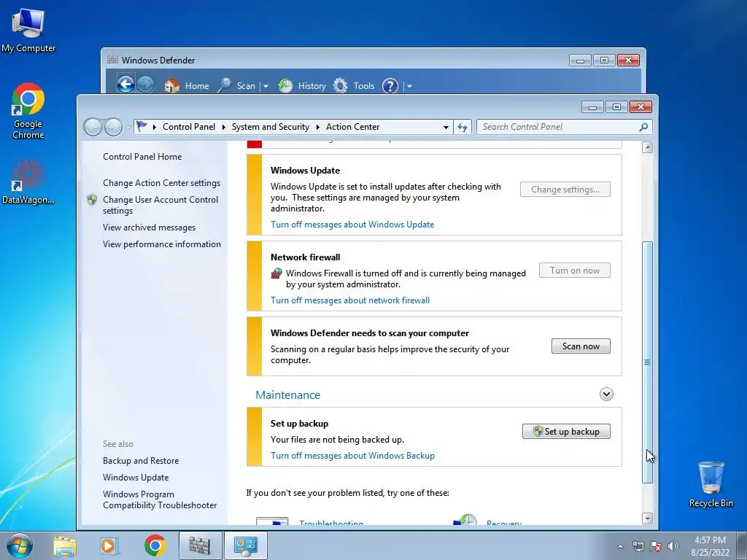This screenshot has width=747, height=560.
Task: Open Control Panel Home link
Action: click(x=142, y=157)
